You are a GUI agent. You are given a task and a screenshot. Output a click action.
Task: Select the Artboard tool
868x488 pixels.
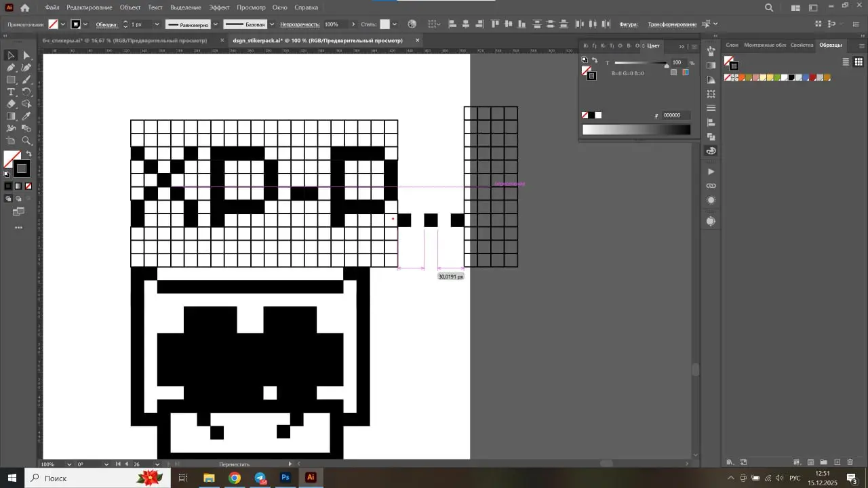click(12, 141)
